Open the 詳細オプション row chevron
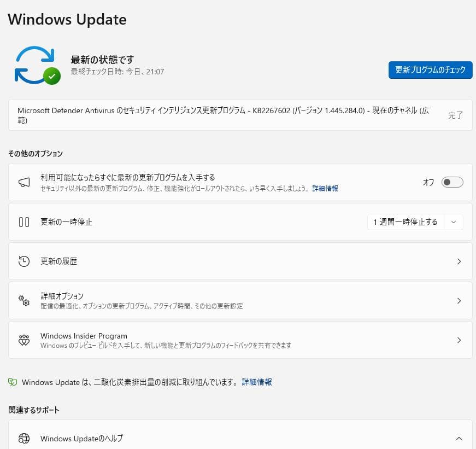 (459, 301)
